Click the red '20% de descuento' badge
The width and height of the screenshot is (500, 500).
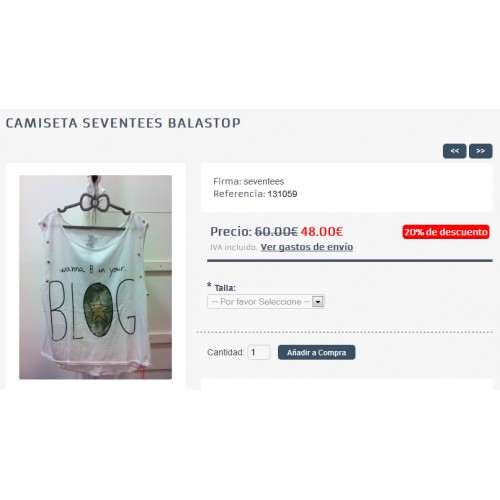[446, 232]
